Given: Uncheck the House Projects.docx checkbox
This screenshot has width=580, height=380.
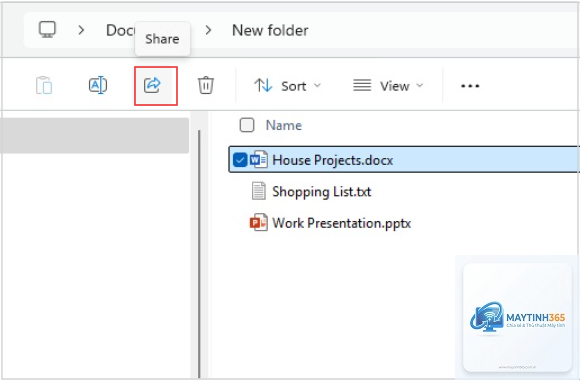Looking at the screenshot, I should pyautogui.click(x=240, y=160).
